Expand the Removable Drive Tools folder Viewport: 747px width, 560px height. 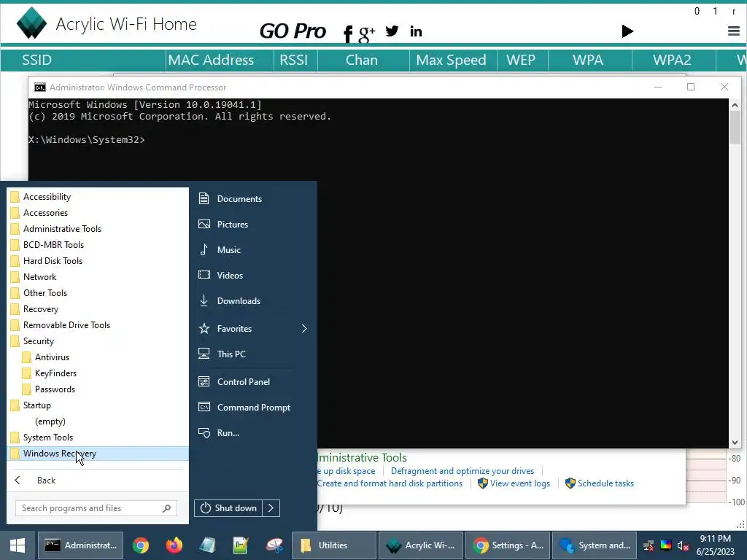pos(98,324)
